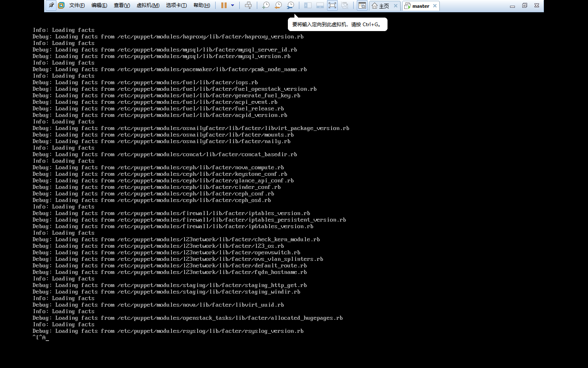Click the haproxy_version.rb debug line

tap(168, 37)
